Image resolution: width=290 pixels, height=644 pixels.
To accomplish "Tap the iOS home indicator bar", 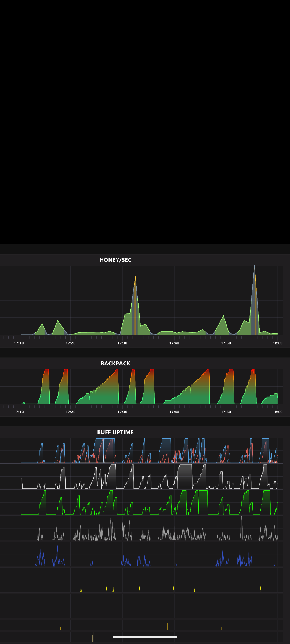I will pos(145,637).
